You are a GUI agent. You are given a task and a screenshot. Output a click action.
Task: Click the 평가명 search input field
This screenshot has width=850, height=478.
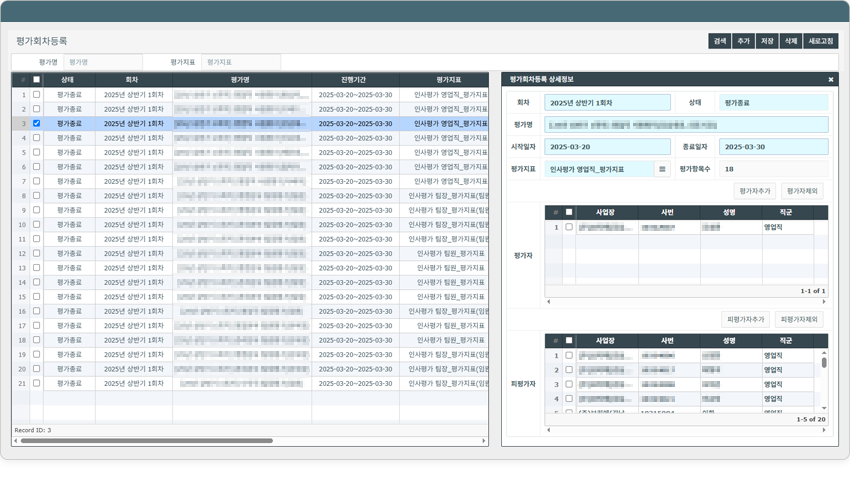click(102, 62)
